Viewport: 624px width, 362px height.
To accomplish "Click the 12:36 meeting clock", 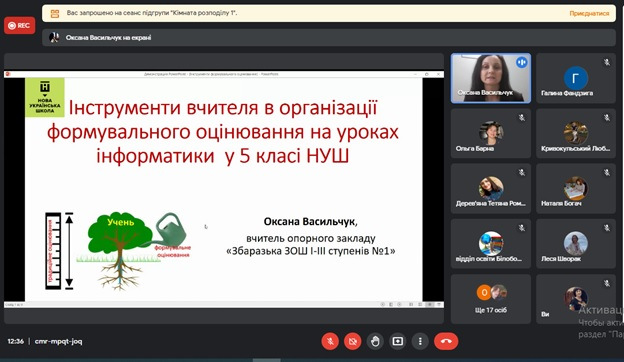I will tap(16, 341).
